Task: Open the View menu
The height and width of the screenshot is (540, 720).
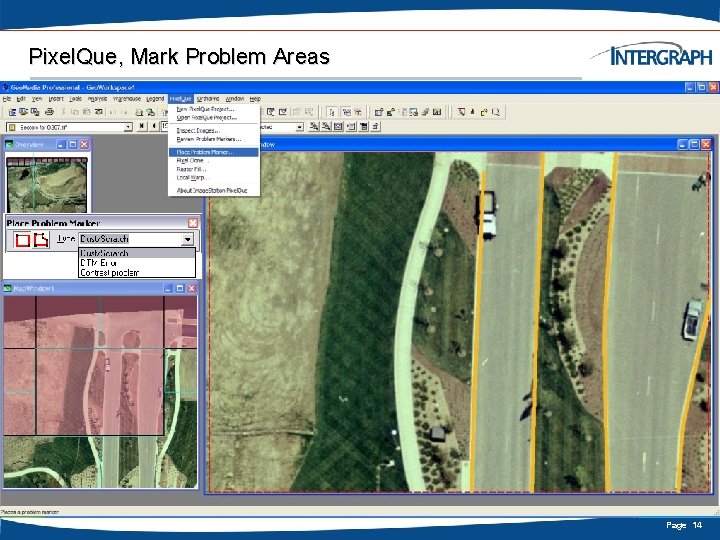Action: coord(37,99)
